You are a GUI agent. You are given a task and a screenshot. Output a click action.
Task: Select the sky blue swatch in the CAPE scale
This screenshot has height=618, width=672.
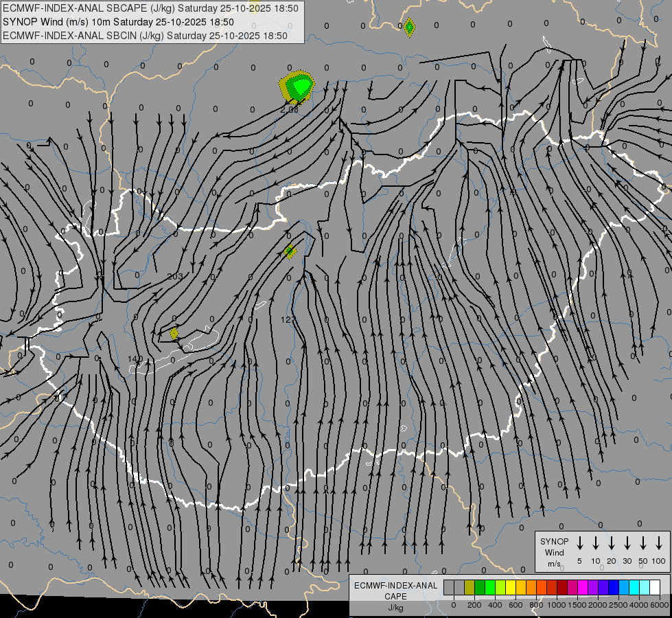[x=624, y=588]
